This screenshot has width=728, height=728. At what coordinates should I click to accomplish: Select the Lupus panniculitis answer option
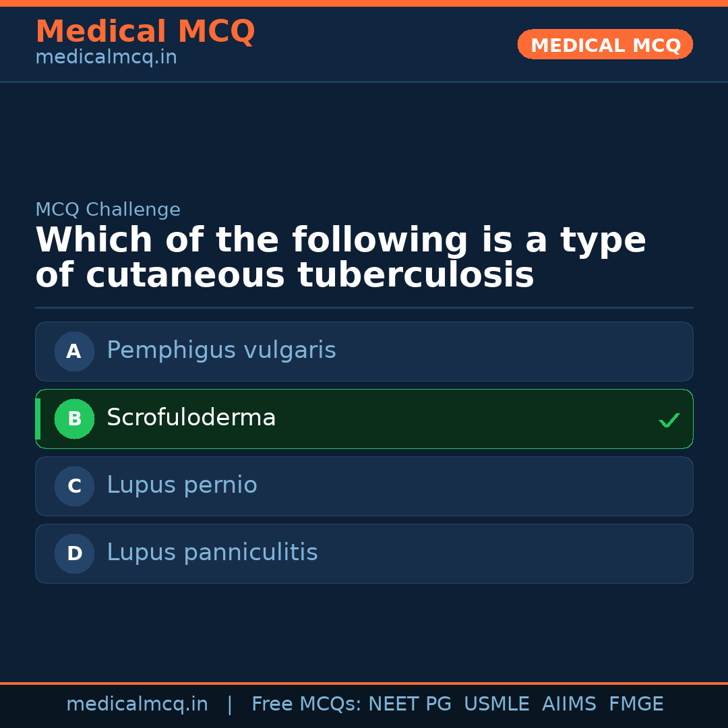point(364,553)
